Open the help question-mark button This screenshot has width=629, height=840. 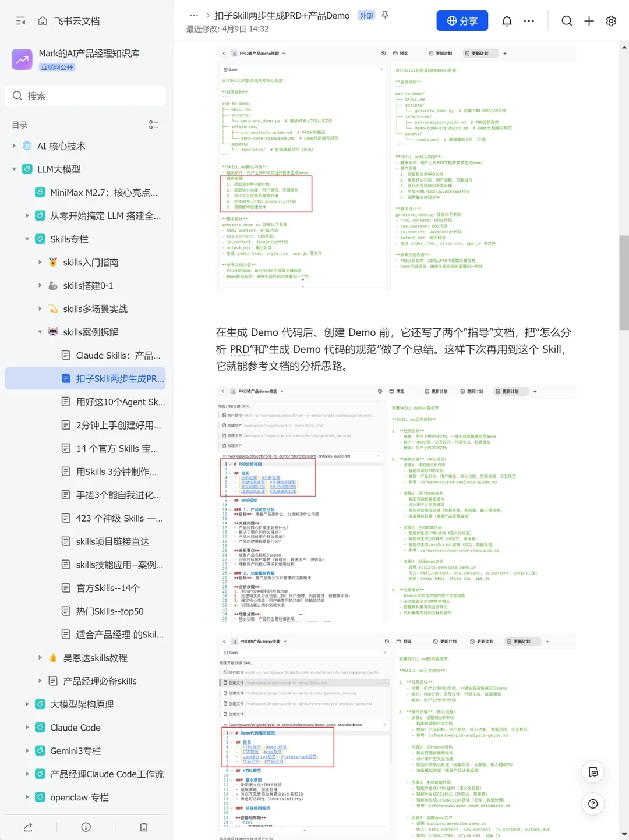tap(593, 804)
